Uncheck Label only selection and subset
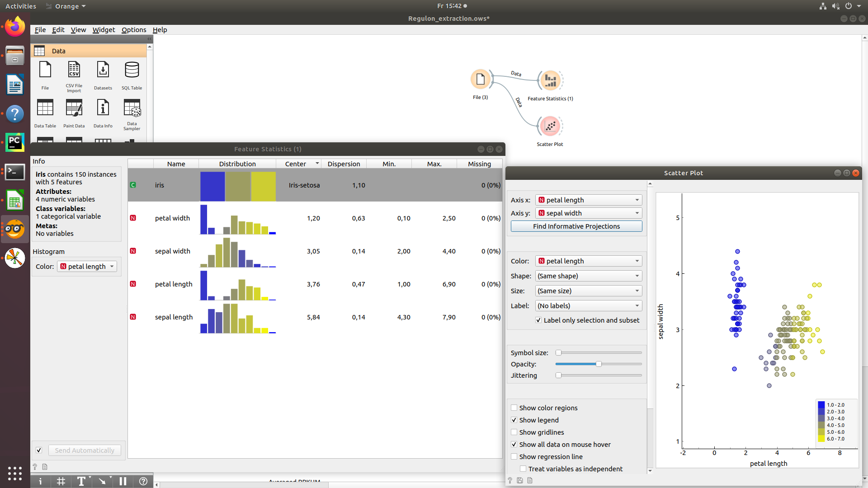The width and height of the screenshot is (868, 488). [538, 320]
